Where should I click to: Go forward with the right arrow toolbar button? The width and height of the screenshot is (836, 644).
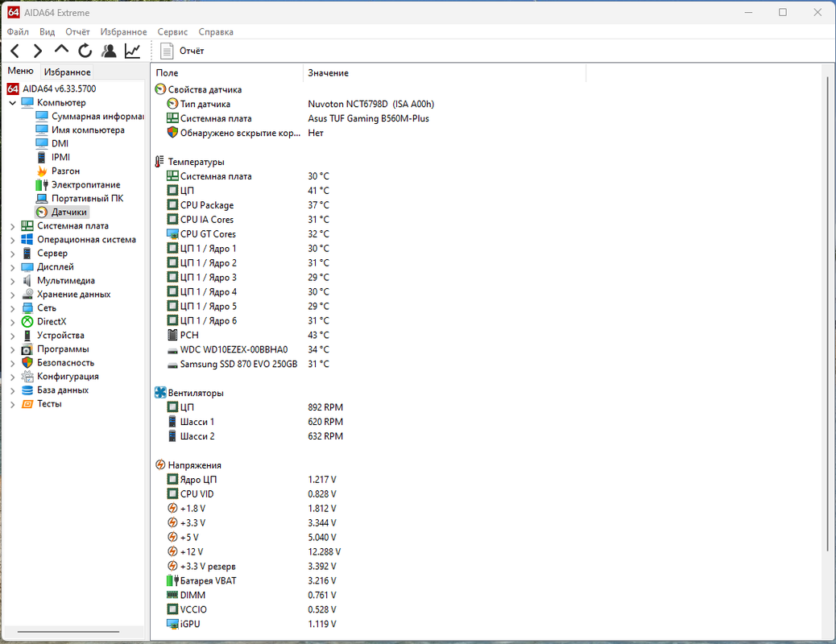pyautogui.click(x=38, y=52)
